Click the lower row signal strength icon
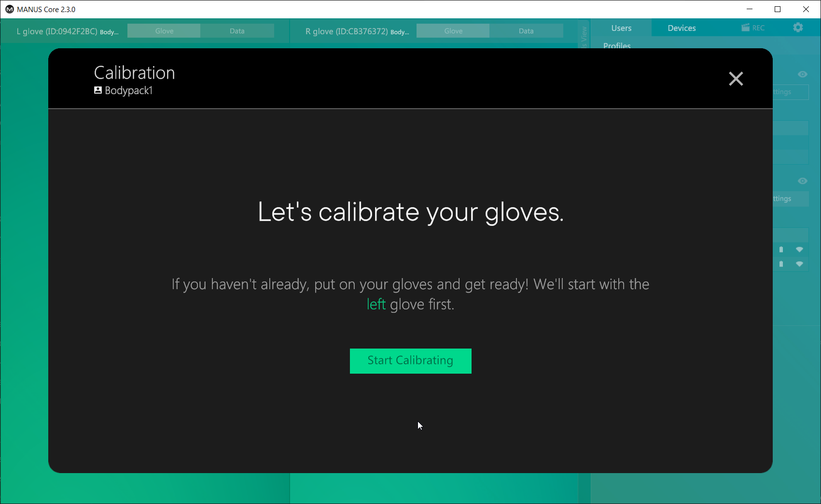 [800, 264]
